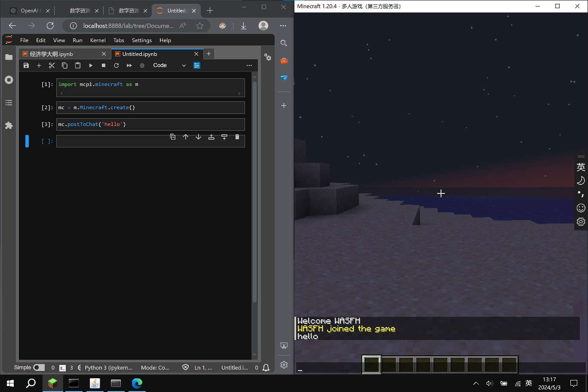Screen dimensions: 588x392
Task: Open Windows taskbar search
Action: [31, 383]
